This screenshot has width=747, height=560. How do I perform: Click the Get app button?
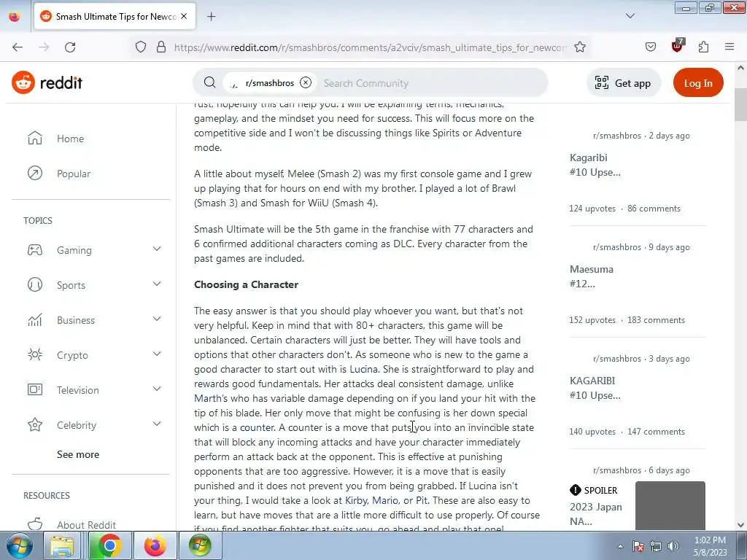624,83
